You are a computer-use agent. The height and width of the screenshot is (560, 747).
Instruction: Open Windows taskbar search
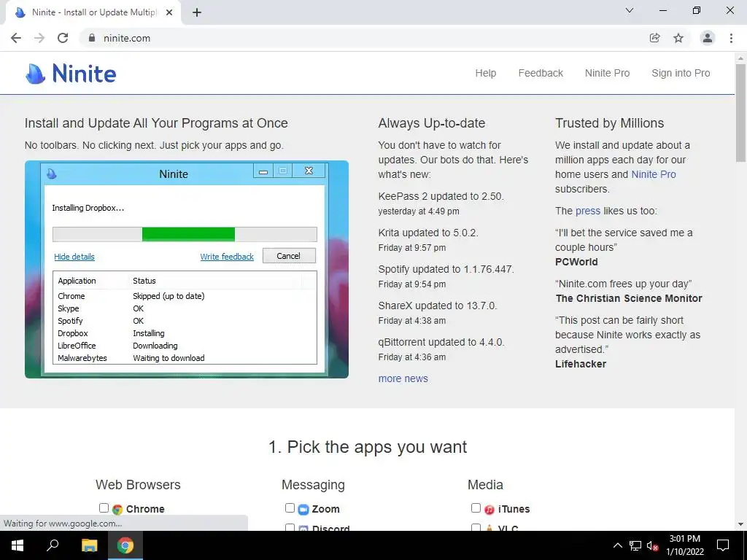pos(53,545)
